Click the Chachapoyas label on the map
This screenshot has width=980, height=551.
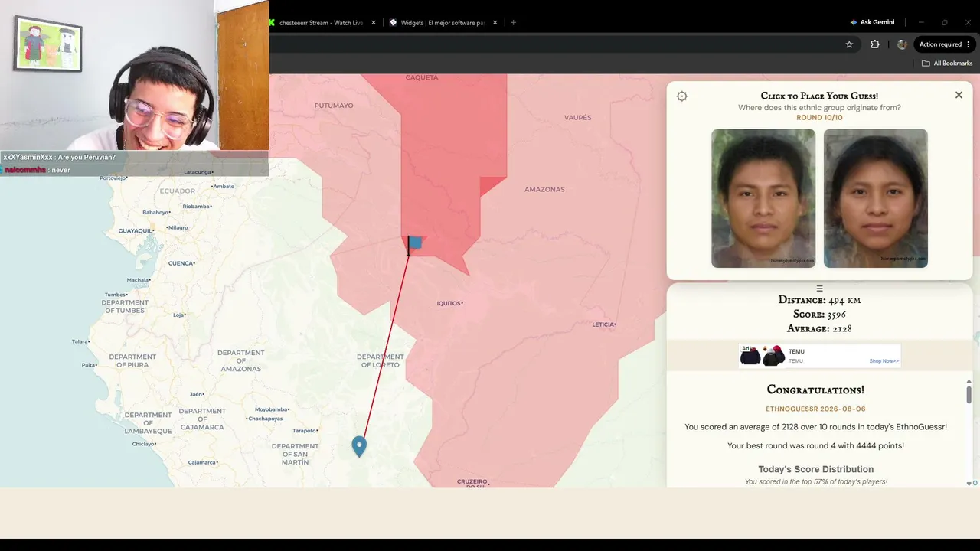click(266, 419)
